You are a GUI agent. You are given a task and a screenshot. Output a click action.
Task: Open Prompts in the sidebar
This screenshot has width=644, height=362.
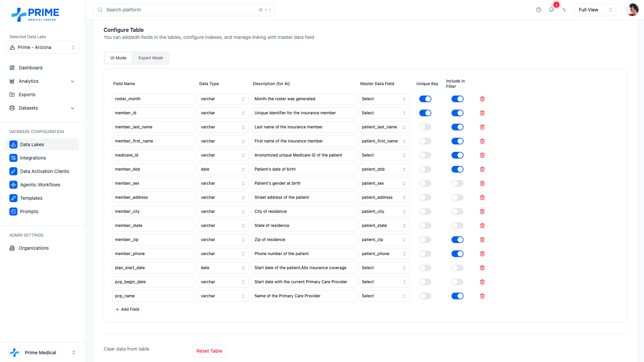[x=29, y=212]
